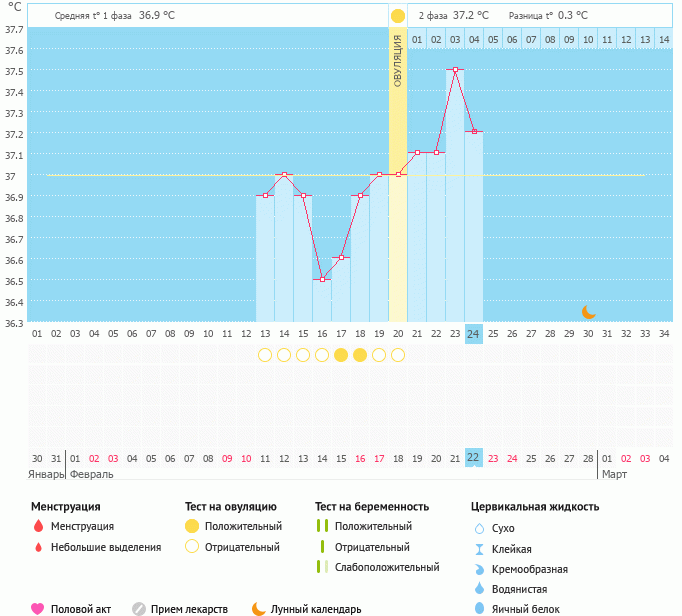This screenshot has width=682, height=616.
Task: Click the yellow circle above the ОВУЛЯЦИЯ column
Action: (398, 16)
